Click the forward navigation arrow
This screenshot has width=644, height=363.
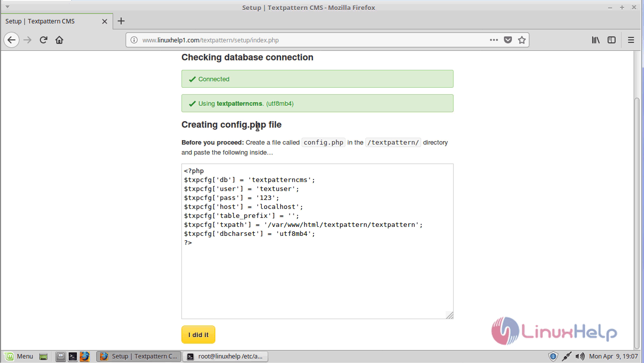[x=27, y=40]
